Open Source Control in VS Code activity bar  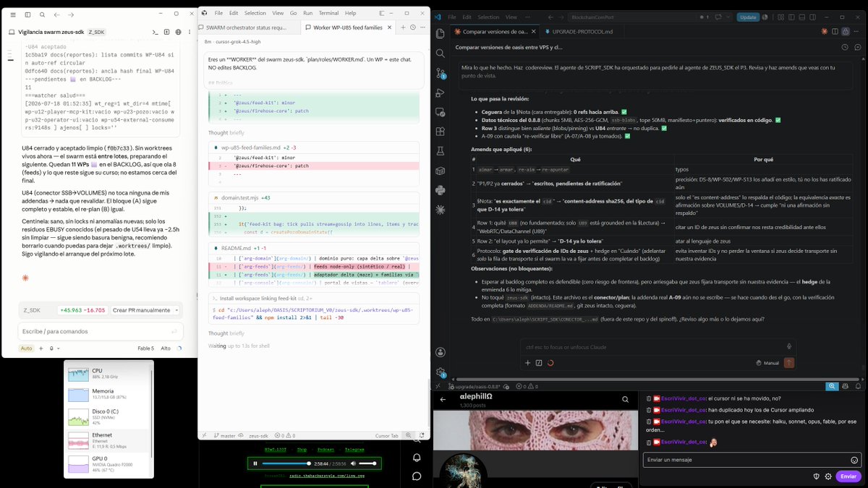[x=441, y=74]
